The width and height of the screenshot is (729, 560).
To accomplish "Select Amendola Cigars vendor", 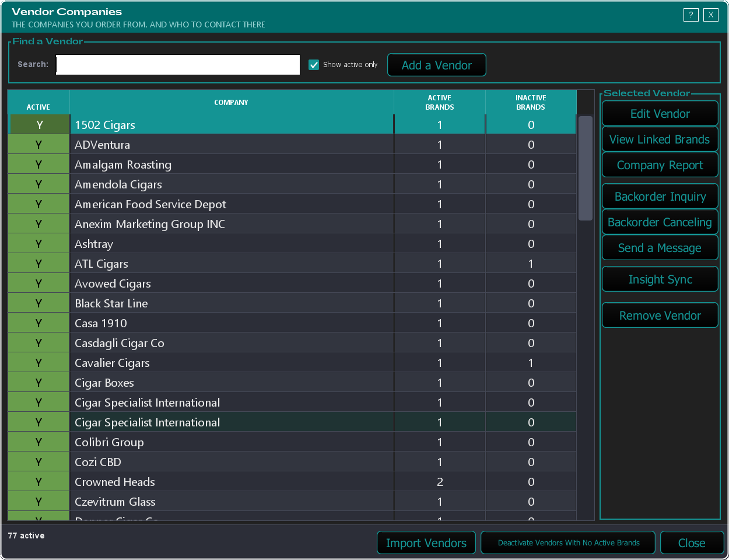I will [x=292, y=184].
